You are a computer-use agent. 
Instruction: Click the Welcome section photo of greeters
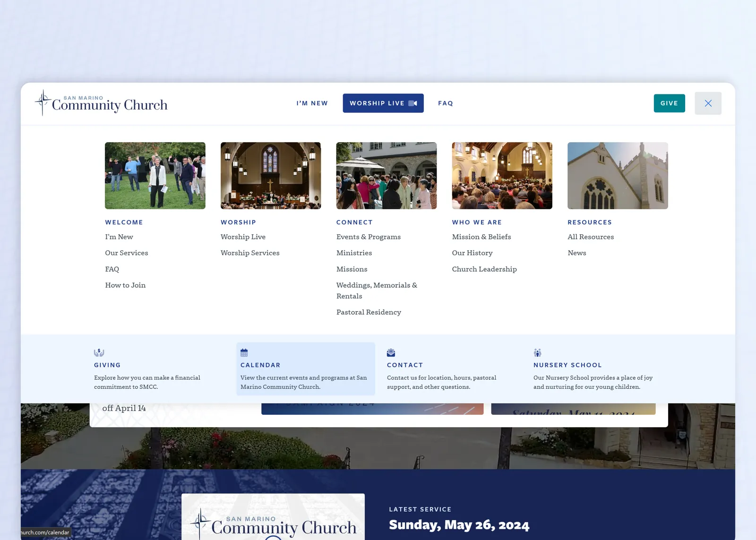click(155, 175)
